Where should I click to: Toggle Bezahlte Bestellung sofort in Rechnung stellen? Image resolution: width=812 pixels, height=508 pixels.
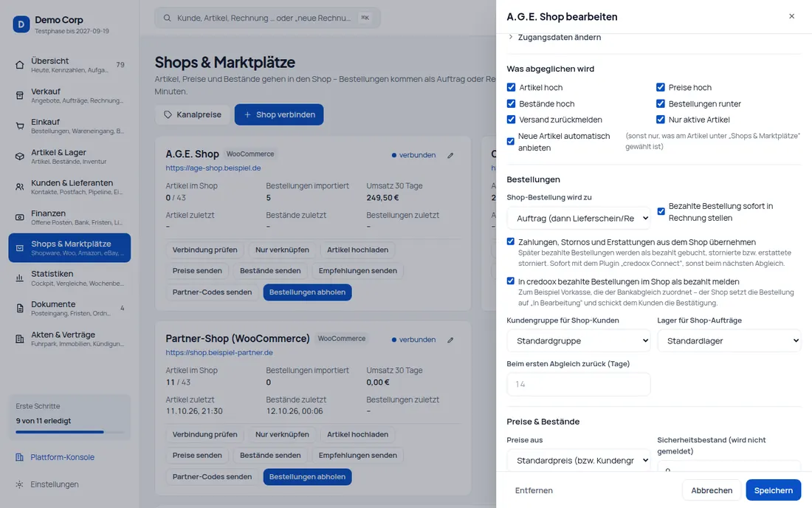click(661, 211)
